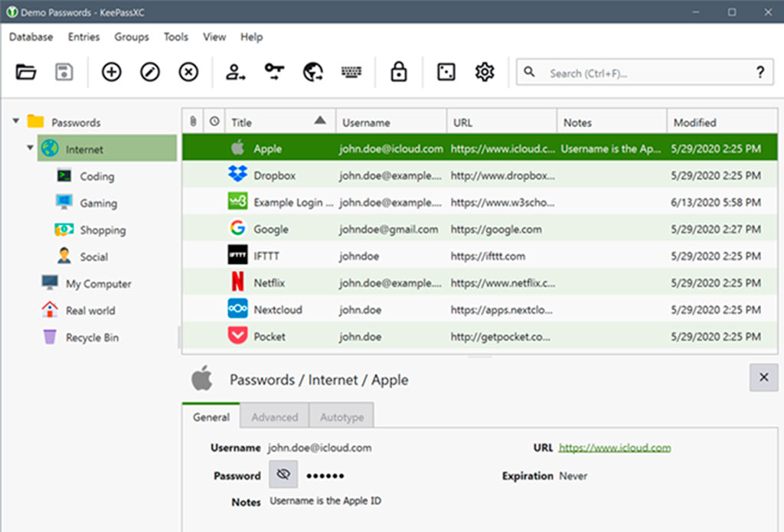Open the Groups menu

click(132, 37)
